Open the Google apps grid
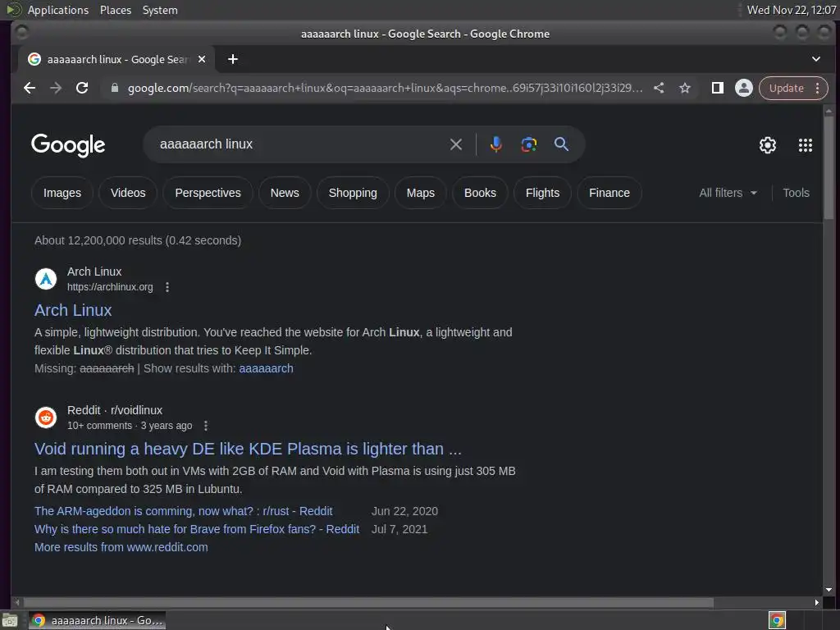840x630 pixels. pyautogui.click(x=806, y=145)
